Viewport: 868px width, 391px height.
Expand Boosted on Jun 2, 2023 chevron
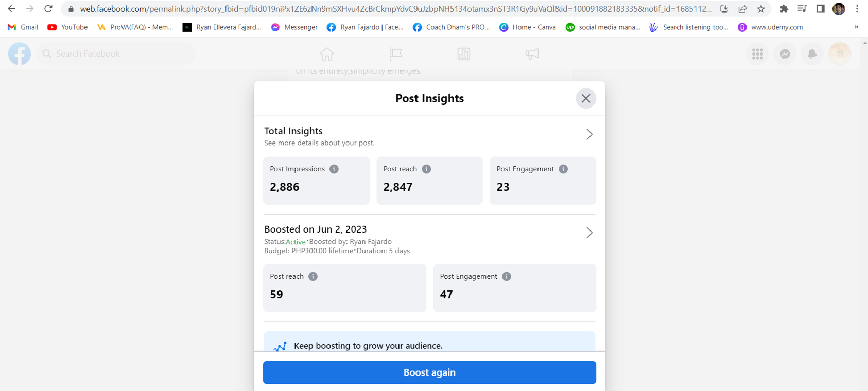(589, 233)
